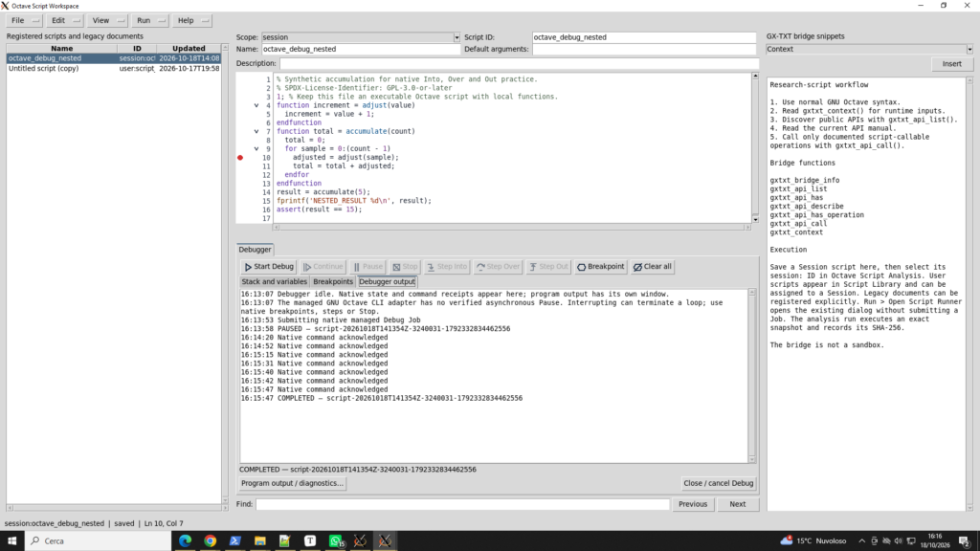Open WhatsApp from taskbar
The width and height of the screenshot is (980, 551).
coord(336,541)
